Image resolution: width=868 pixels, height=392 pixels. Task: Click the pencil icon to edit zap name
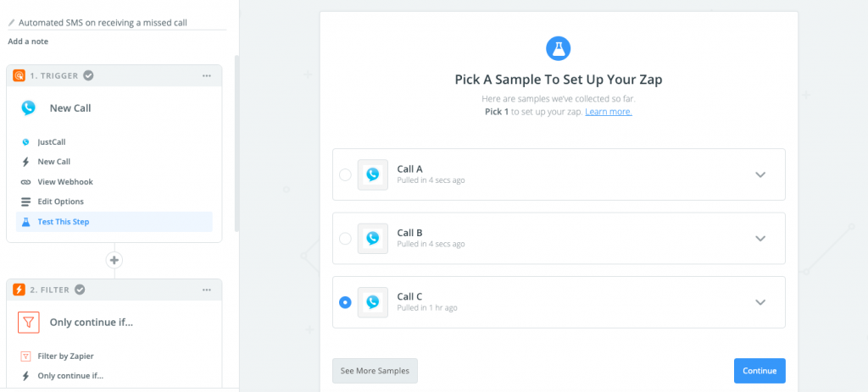click(x=12, y=23)
